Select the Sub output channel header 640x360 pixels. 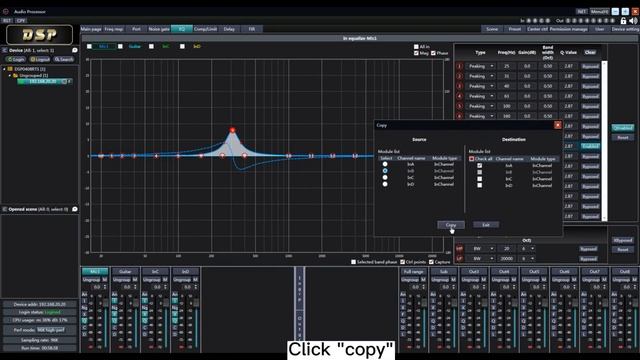point(444,271)
